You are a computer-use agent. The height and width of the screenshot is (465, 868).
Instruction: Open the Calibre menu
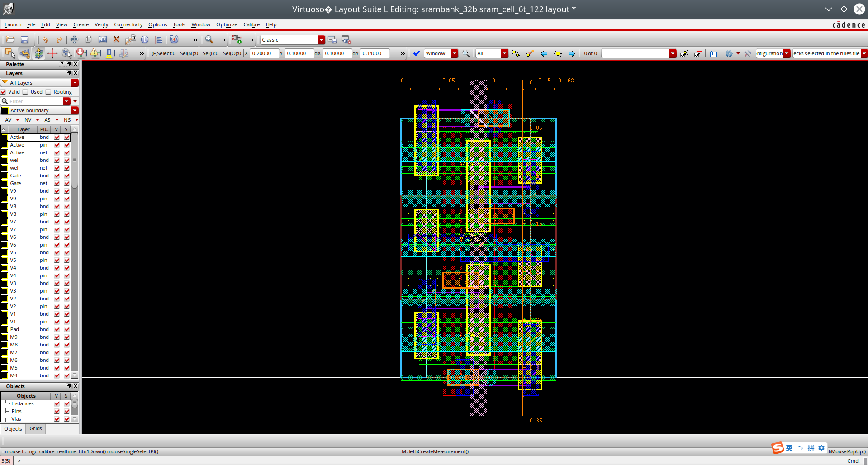251,24
